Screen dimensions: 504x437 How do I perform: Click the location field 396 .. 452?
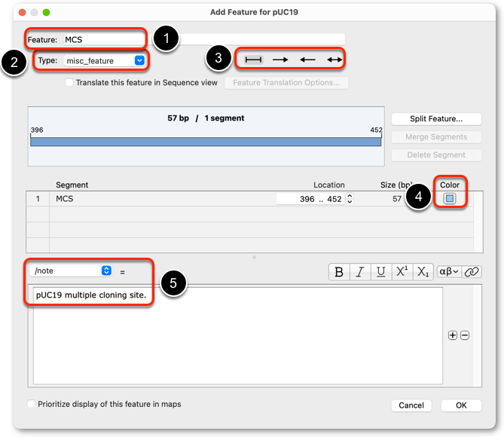(310, 199)
